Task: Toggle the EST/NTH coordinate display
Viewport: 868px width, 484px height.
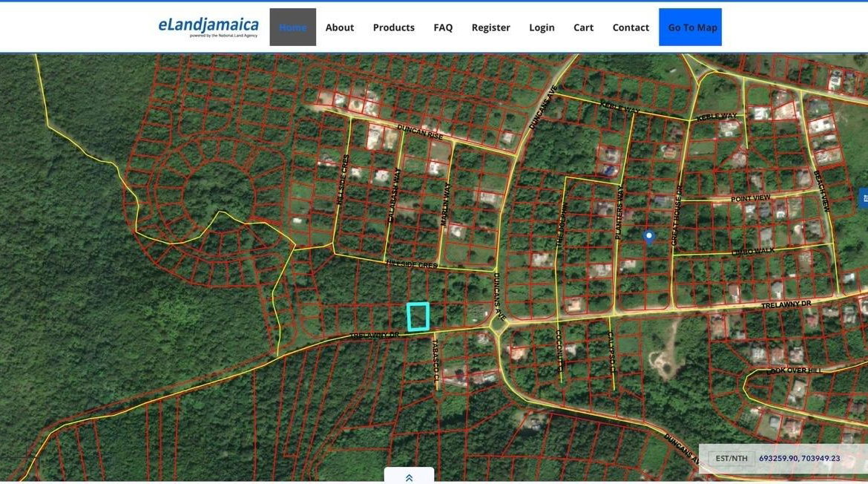Action: pyautogui.click(x=731, y=458)
